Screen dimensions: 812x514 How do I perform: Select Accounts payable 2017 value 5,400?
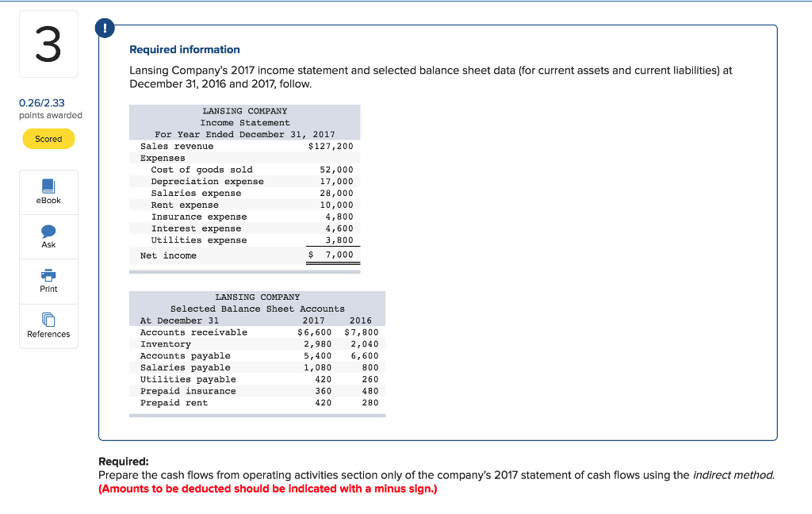(317, 356)
